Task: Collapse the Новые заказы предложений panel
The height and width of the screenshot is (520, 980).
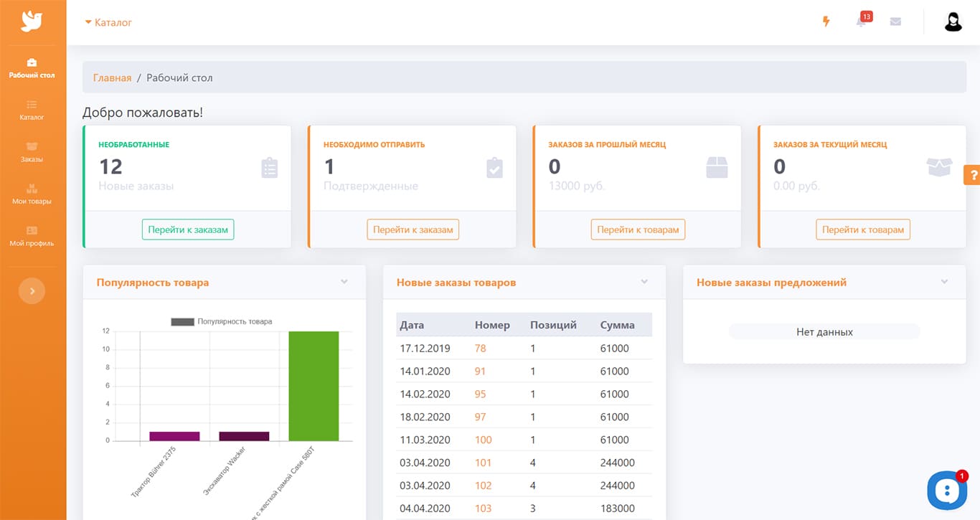Action: click(x=944, y=282)
